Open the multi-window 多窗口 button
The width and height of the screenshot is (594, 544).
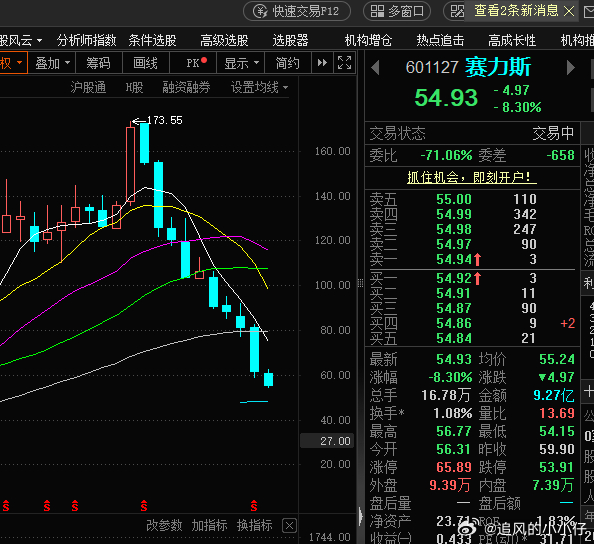tap(397, 11)
